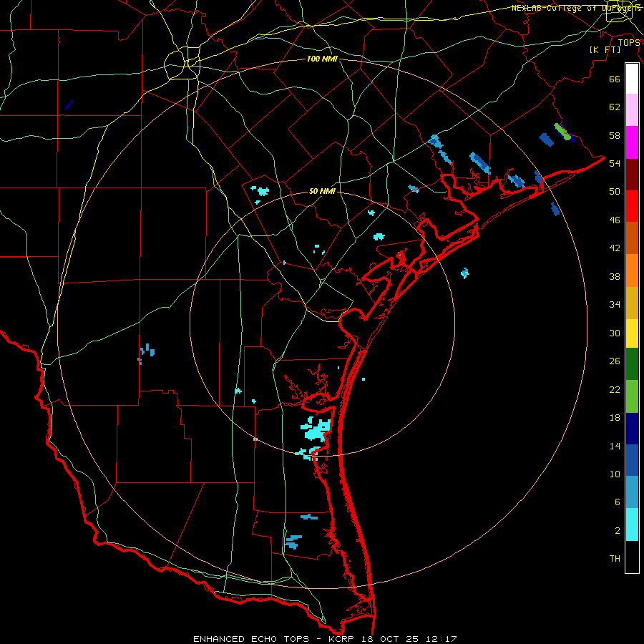The height and width of the screenshot is (644, 644).
Task: Click the "6" legend value
Action: [618, 502]
